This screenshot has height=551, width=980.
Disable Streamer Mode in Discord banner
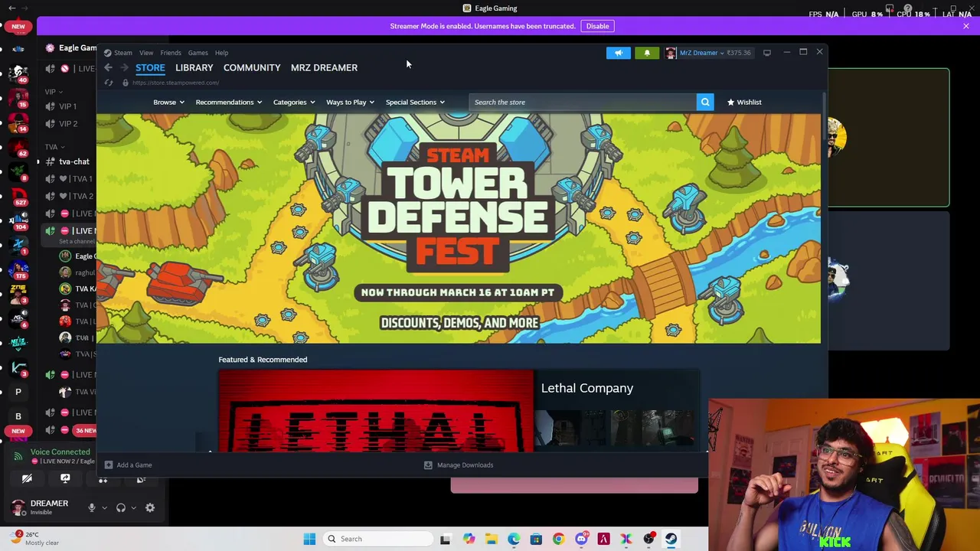(597, 26)
